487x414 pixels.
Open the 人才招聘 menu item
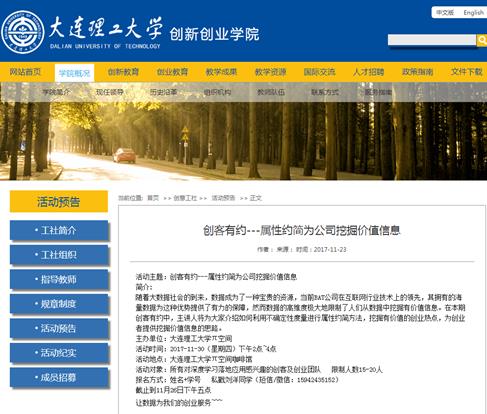click(x=369, y=72)
